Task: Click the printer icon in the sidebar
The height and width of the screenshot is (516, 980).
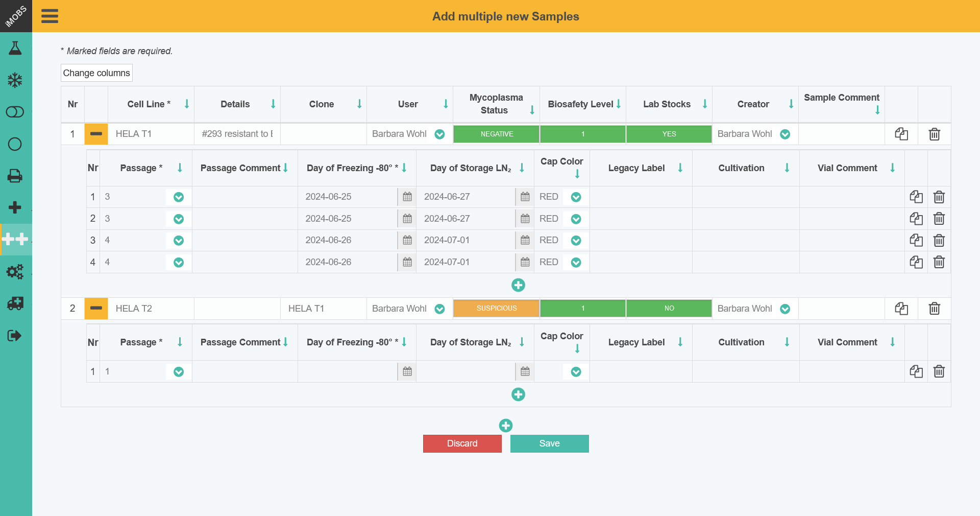Action: 15,176
